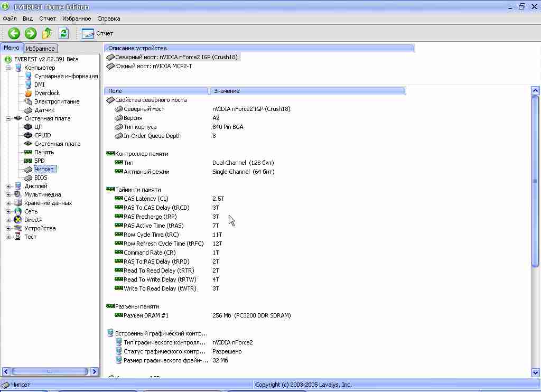Click the Overclock flame icon
Screen dimensions: 541x392
[x=29, y=93]
